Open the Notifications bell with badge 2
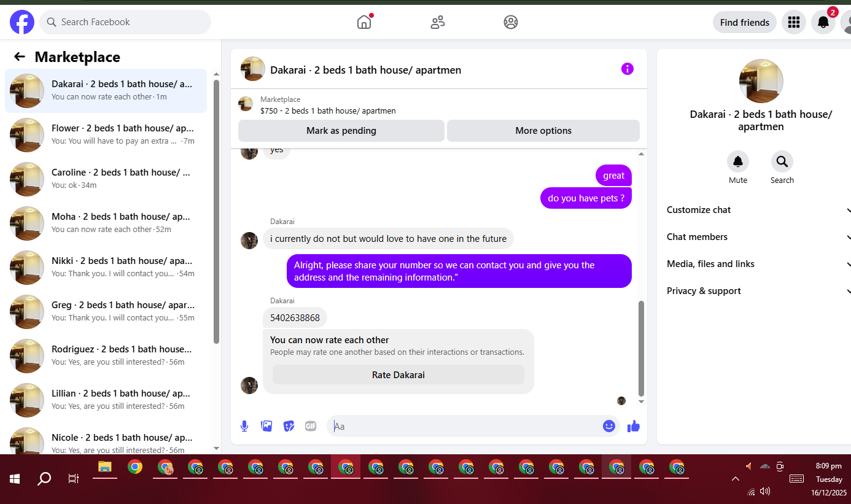 coord(823,22)
